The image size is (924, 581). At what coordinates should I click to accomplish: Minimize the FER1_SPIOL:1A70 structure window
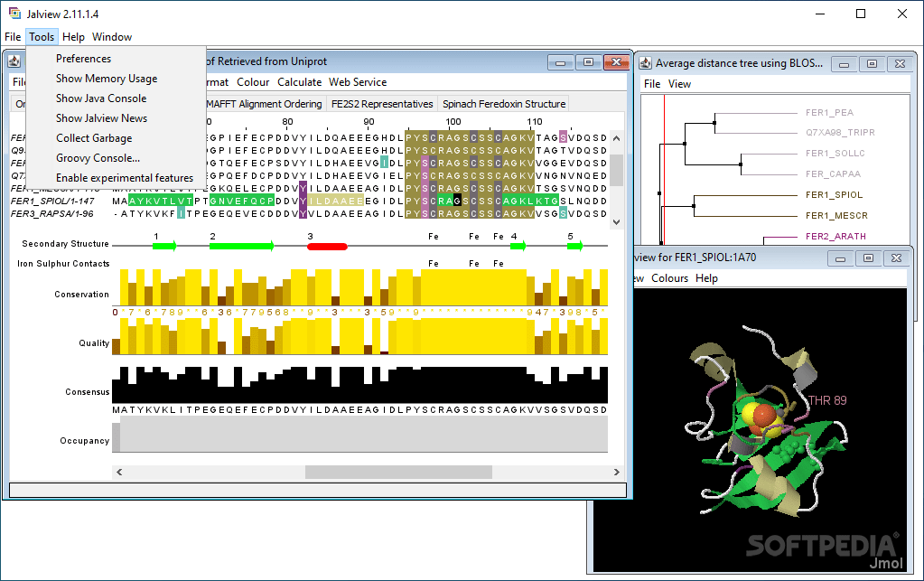tap(840, 258)
